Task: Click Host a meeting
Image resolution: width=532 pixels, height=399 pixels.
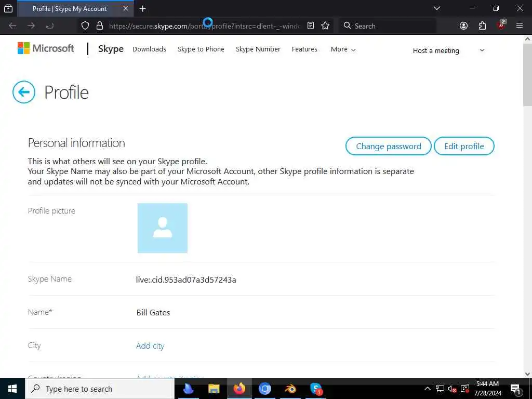Action: click(436, 51)
